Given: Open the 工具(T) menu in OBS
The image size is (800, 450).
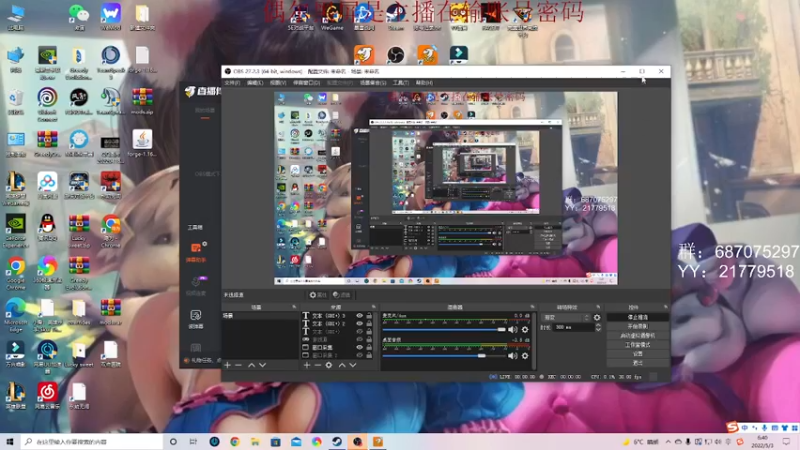Looking at the screenshot, I should tap(401, 83).
